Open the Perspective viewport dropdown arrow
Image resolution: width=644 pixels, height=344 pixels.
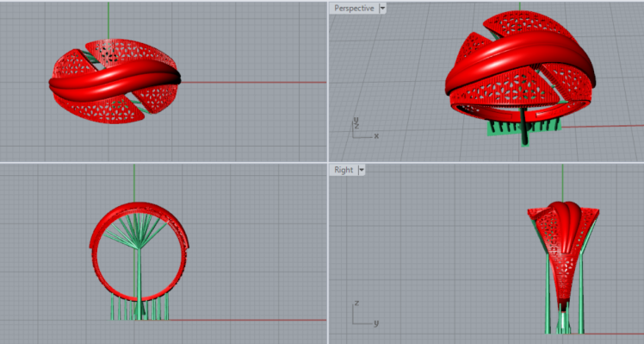click(x=382, y=9)
